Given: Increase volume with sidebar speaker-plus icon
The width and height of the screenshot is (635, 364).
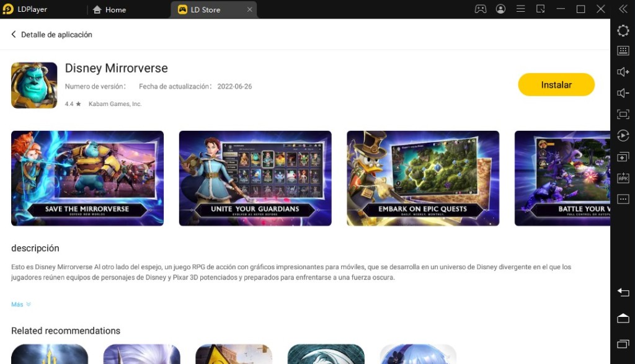Looking at the screenshot, I should 623,72.
